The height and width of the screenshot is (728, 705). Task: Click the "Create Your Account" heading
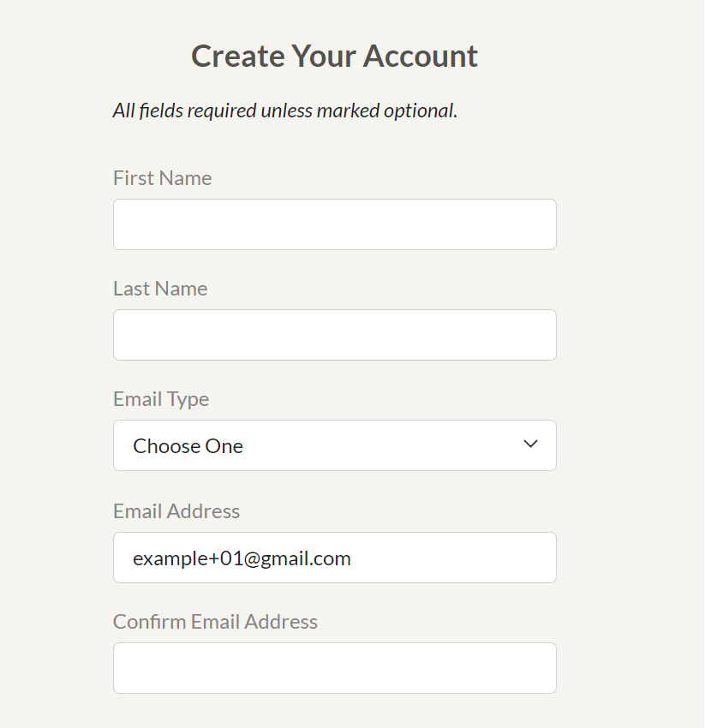pos(334,57)
